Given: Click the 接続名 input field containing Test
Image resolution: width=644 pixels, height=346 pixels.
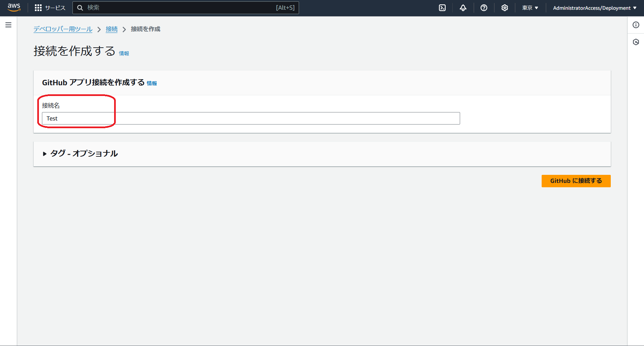Looking at the screenshot, I should (251, 118).
